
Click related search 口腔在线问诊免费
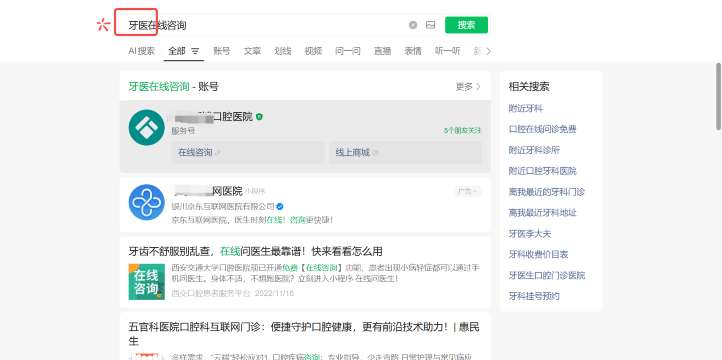point(542,129)
